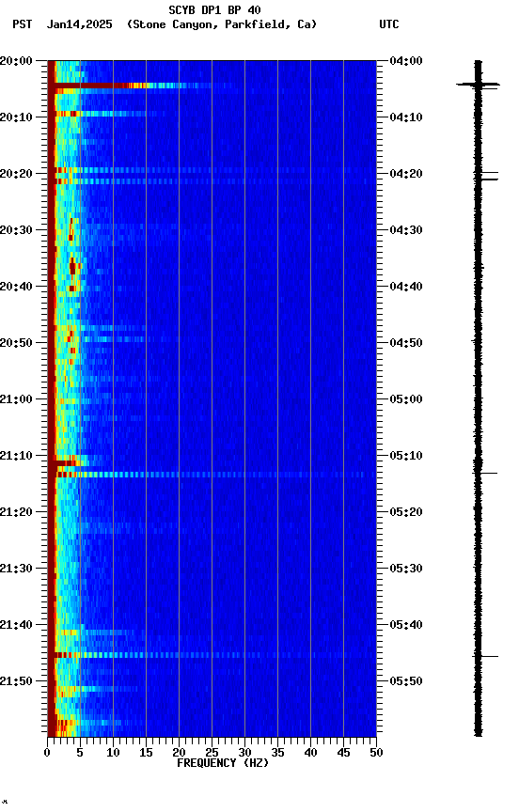Click '(Stone Canyon, Parkfield, Ca)' location text

pyautogui.click(x=222, y=24)
